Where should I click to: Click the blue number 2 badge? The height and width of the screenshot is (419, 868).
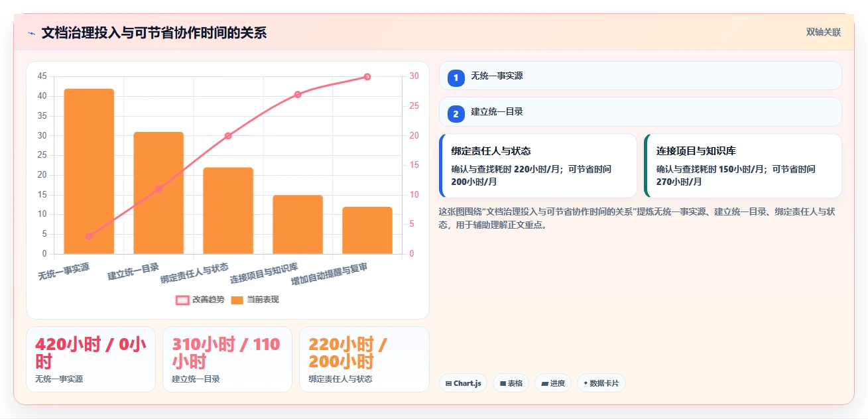pos(456,114)
